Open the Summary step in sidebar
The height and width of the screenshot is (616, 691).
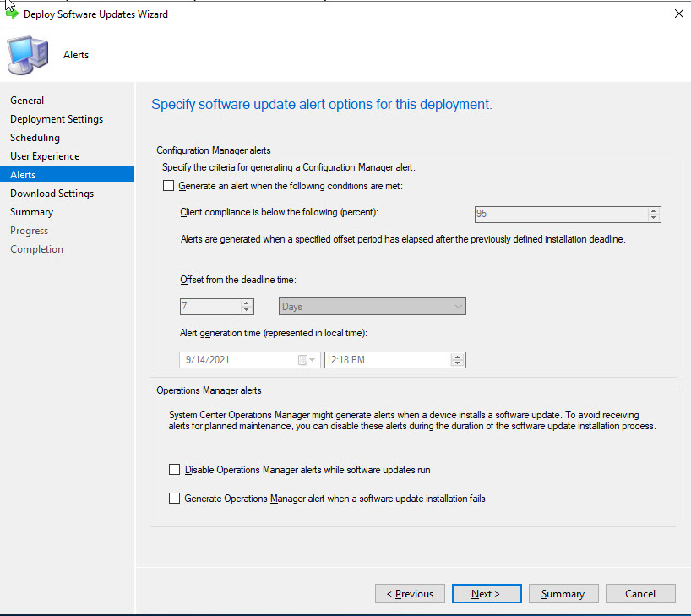tap(31, 212)
